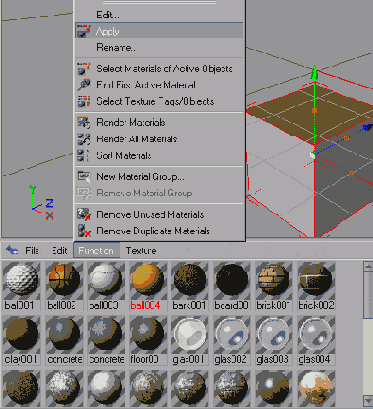373x409 pixels.
Task: Click the Sort Materials icon
Action: pos(83,155)
